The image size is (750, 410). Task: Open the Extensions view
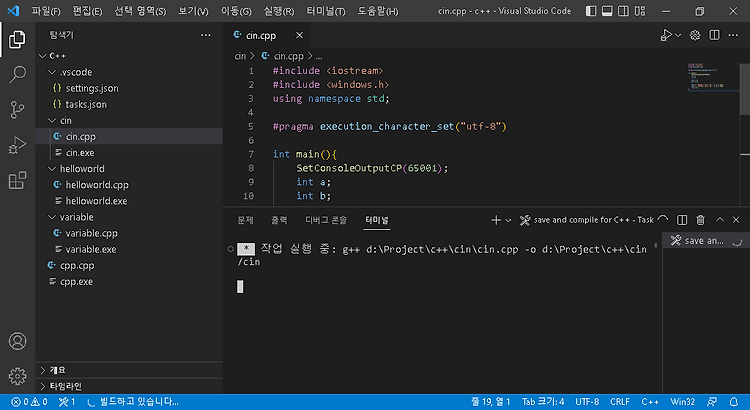click(x=17, y=180)
